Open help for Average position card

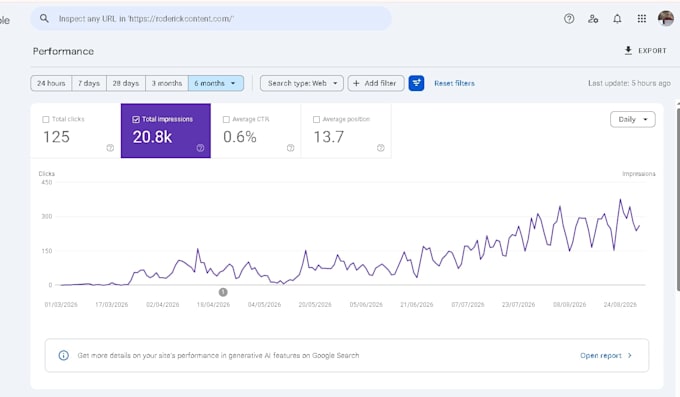point(381,148)
